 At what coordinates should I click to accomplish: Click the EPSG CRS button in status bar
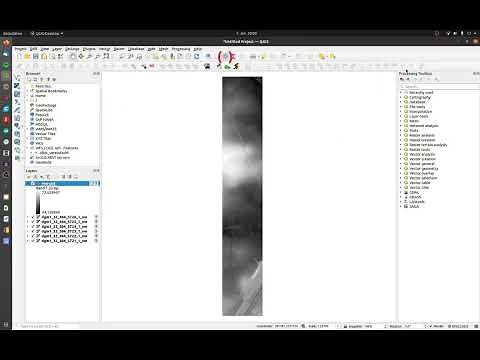coord(459,326)
